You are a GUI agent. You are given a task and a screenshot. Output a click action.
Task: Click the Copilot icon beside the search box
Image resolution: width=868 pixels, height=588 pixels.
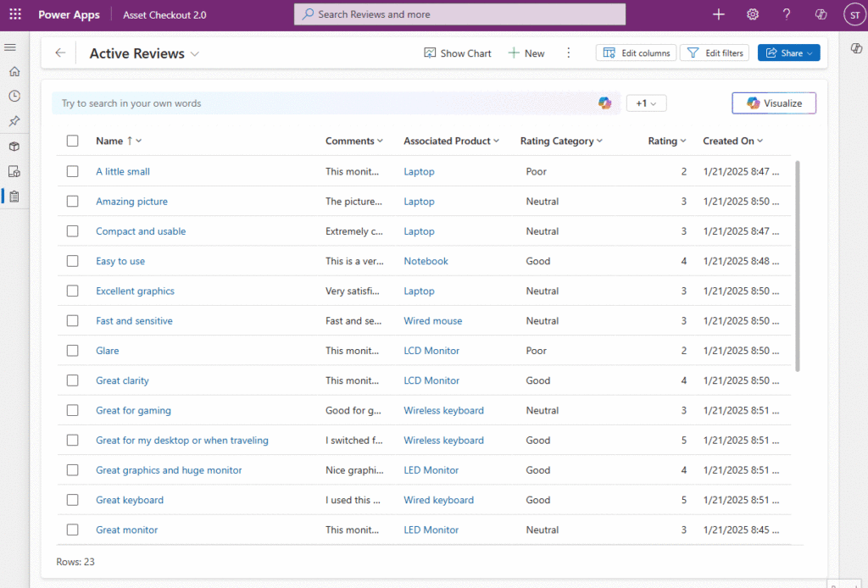(x=604, y=103)
